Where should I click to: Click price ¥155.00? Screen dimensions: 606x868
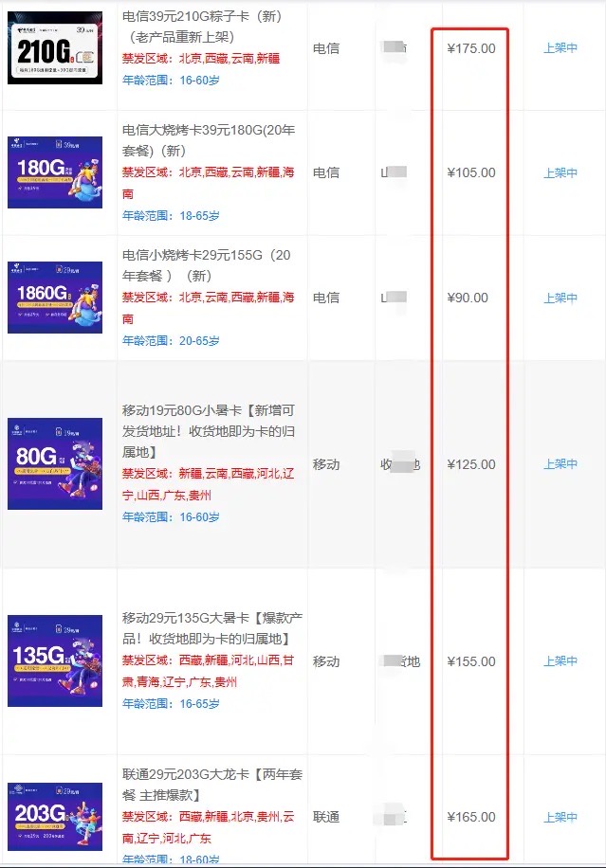click(x=471, y=661)
